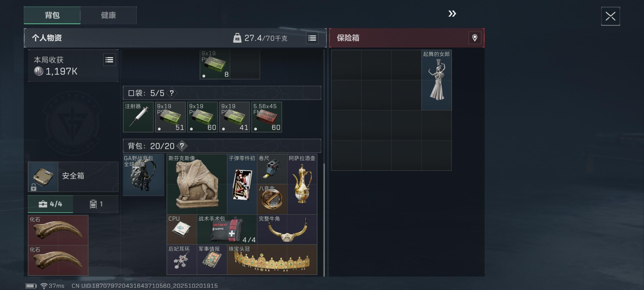Expand the panel with double-arrow icon
Viewport: 644px width, 290px height.
(452, 14)
